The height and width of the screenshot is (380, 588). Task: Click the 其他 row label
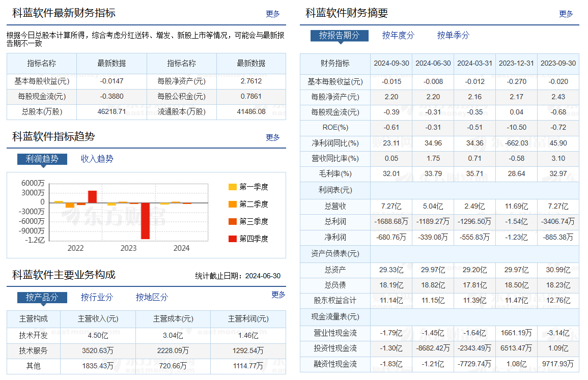pos(34,366)
